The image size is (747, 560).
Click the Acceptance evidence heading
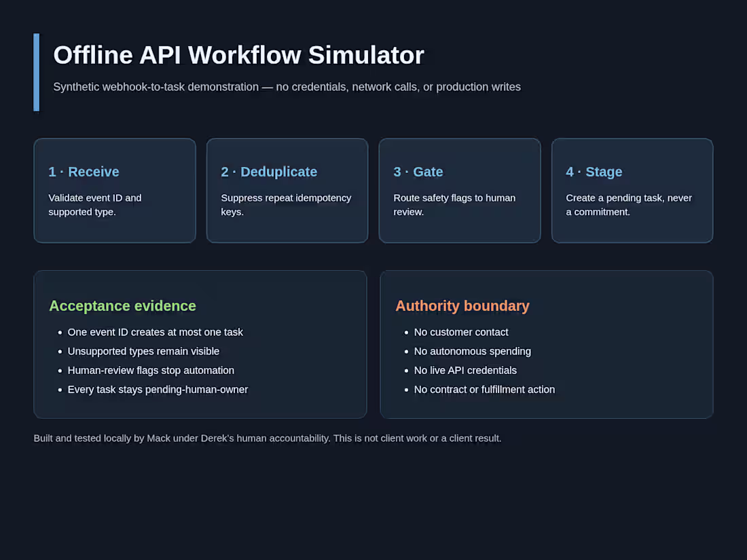pos(122,305)
